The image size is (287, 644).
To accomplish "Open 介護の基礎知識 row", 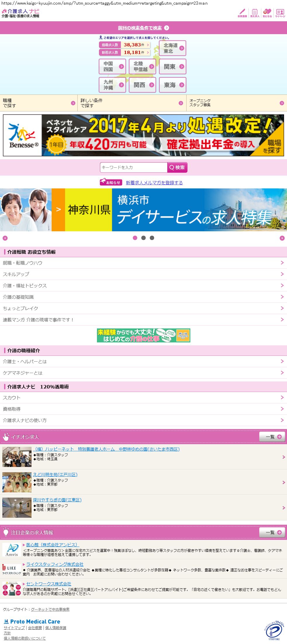I will coord(143,297).
